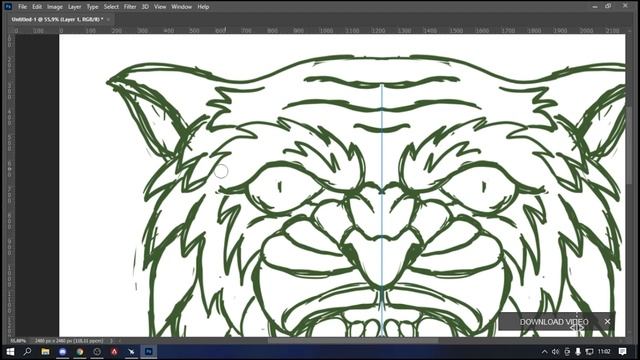Click the USB device tray icon
This screenshot has width=640, height=360.
567,351
